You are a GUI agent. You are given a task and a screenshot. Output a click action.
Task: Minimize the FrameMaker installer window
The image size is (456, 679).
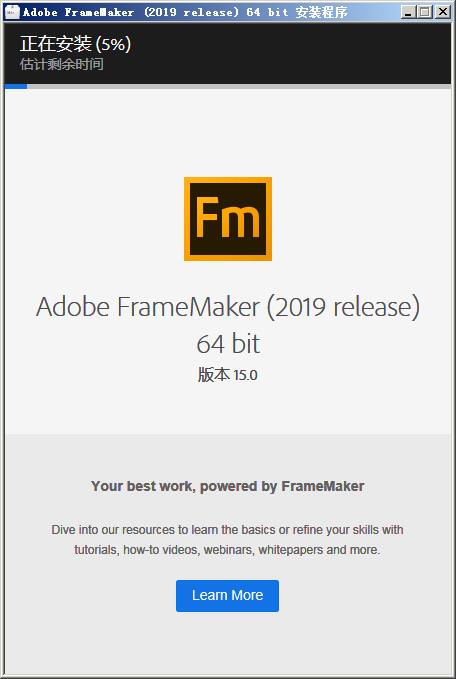(407, 12)
